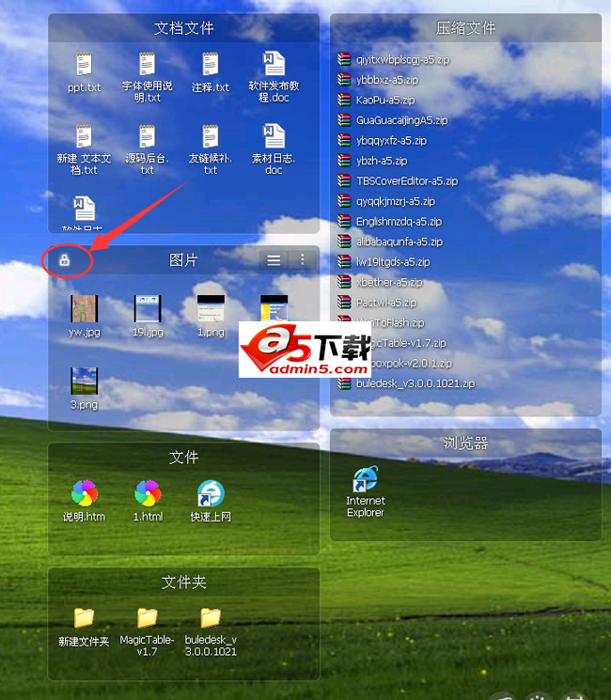Select KaoPu-a5.zip archive

point(376,100)
